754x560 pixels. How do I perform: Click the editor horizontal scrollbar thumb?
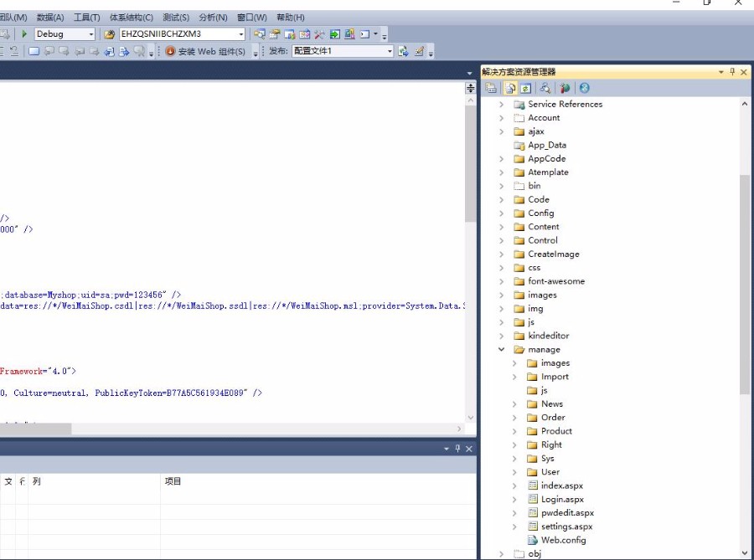[35, 429]
